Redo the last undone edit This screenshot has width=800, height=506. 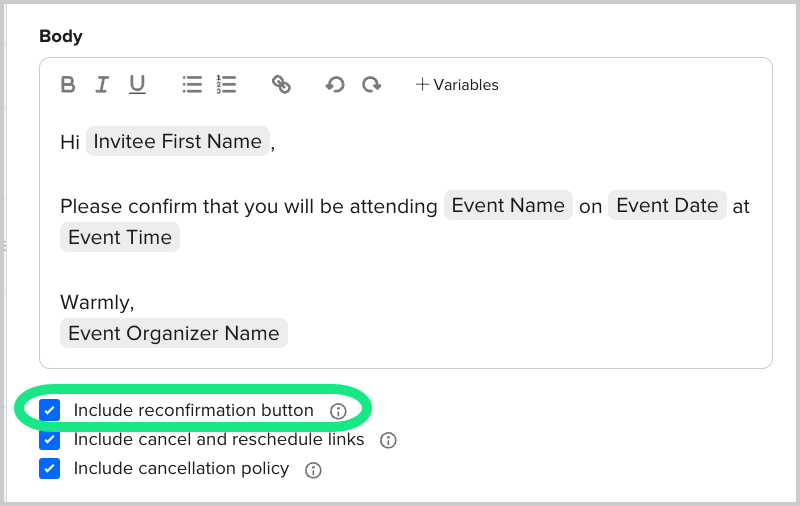click(x=371, y=85)
